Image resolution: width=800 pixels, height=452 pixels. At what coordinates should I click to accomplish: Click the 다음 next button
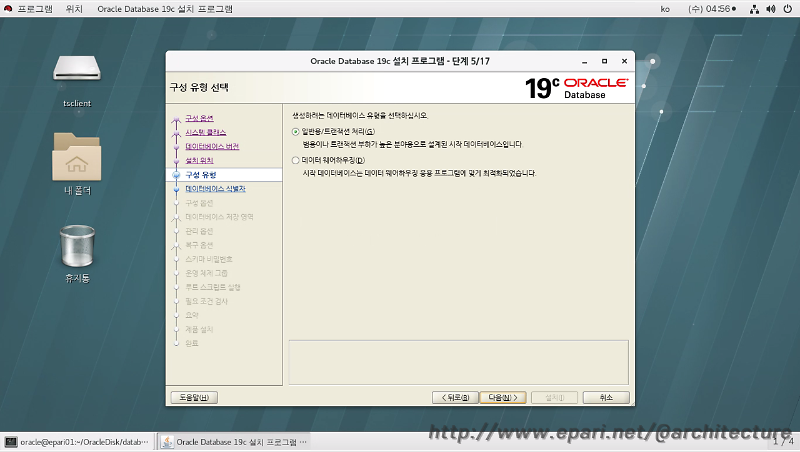tap(503, 397)
